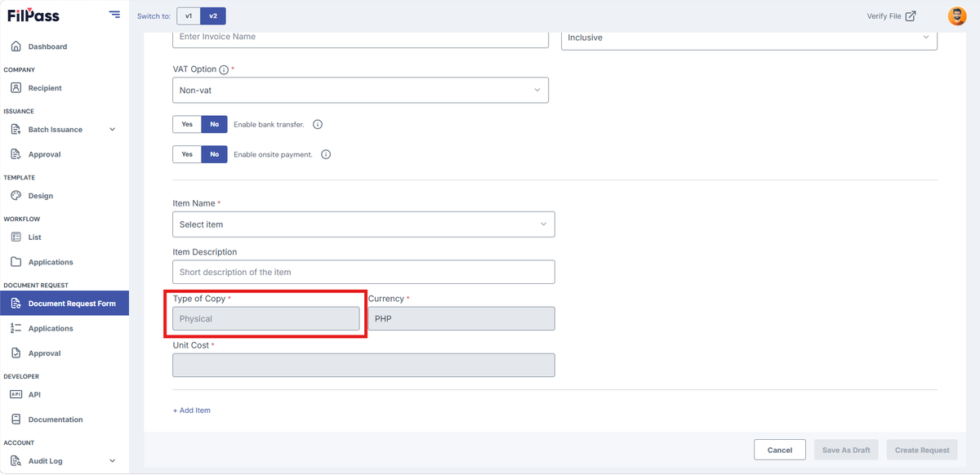This screenshot has width=980, height=475.
Task: Open the Approval item under Issuance
Action: click(x=44, y=154)
